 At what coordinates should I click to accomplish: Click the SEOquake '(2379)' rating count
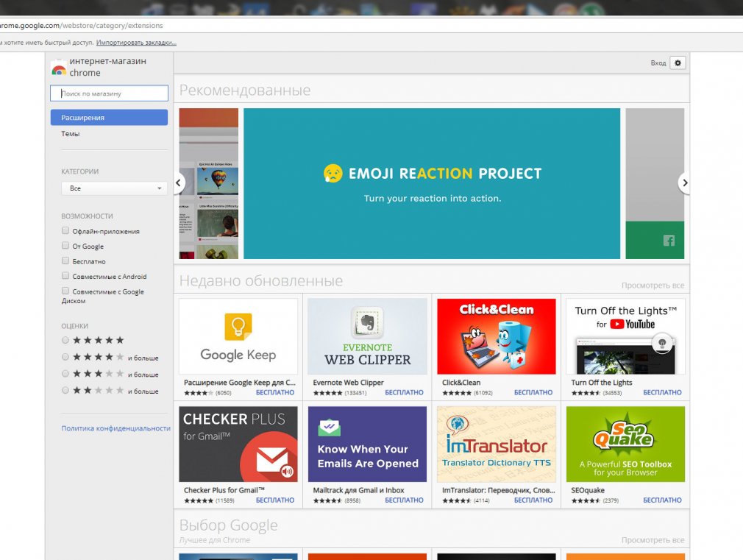coord(611,500)
